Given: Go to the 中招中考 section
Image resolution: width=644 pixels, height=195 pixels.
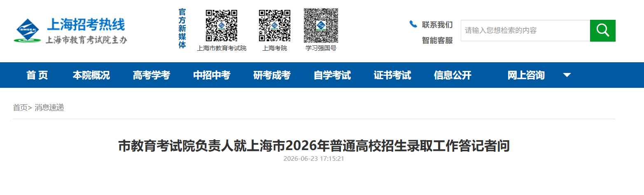Looking at the screenshot, I should pos(212,75).
